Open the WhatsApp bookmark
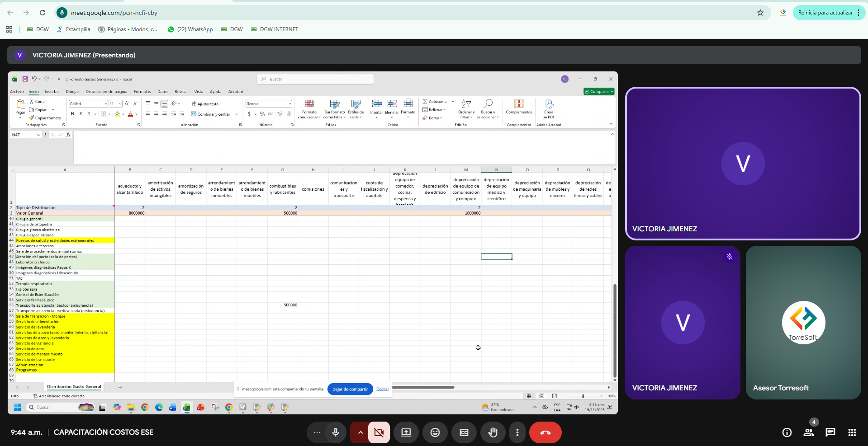This screenshot has height=446, width=868. (190, 29)
